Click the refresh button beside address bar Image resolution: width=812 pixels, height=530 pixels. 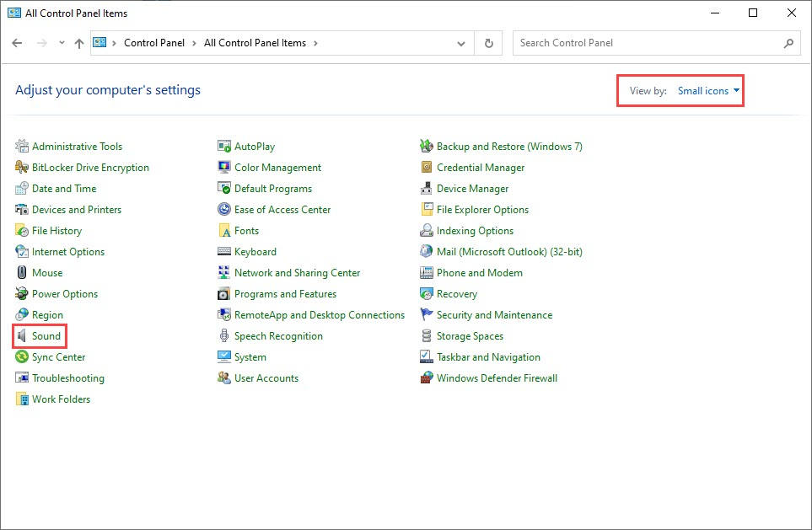coord(488,43)
